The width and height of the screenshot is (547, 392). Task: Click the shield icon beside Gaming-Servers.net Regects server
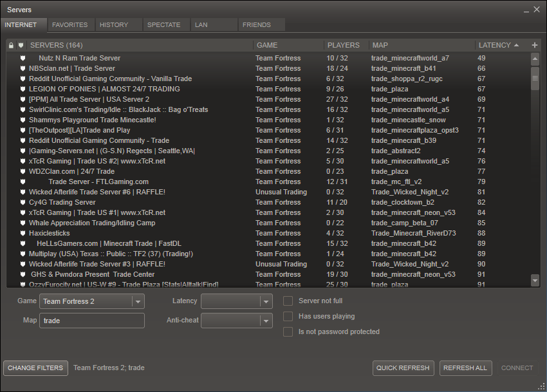pos(23,151)
